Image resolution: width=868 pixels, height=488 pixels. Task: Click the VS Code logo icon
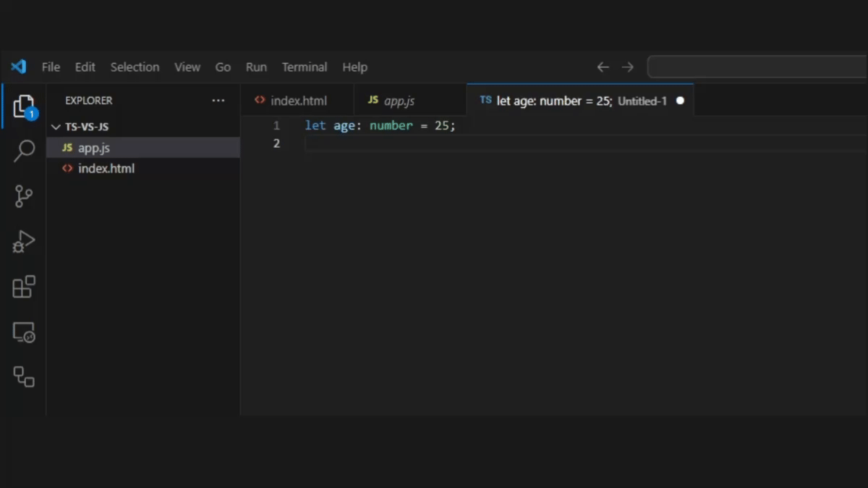point(19,67)
